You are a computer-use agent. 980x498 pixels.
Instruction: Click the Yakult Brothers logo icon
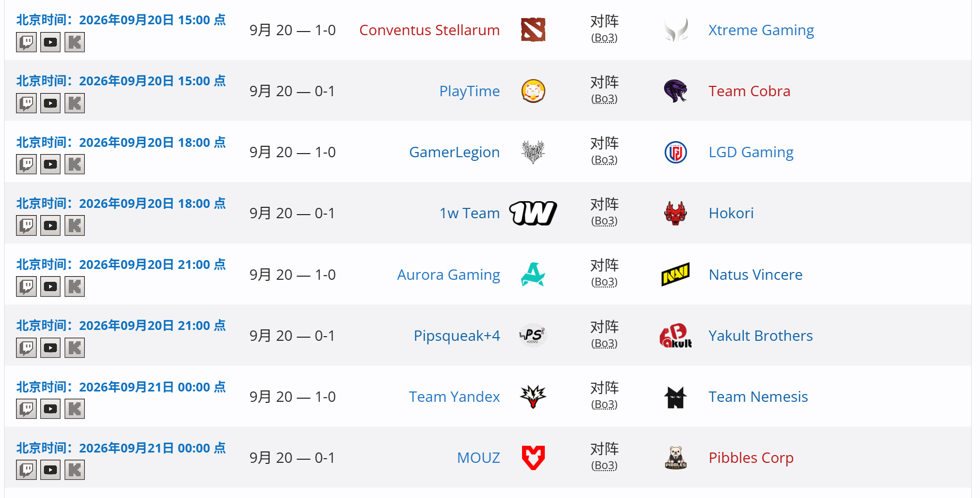676,336
